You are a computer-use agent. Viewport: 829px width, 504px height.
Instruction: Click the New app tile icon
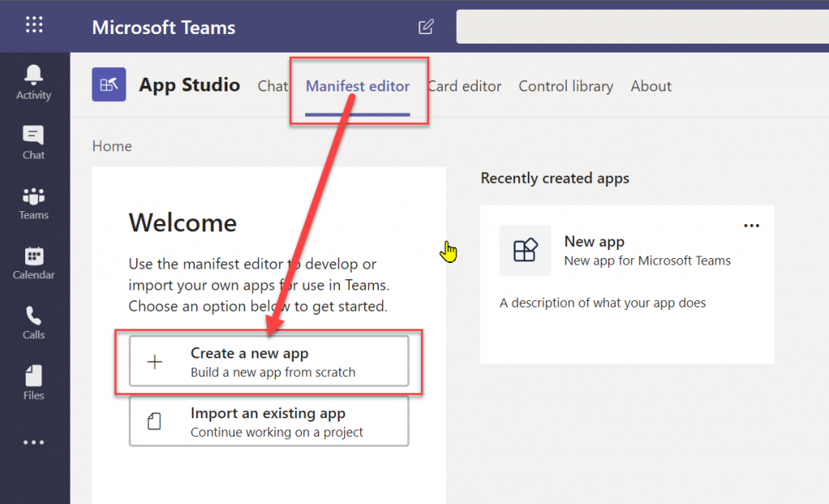point(525,251)
